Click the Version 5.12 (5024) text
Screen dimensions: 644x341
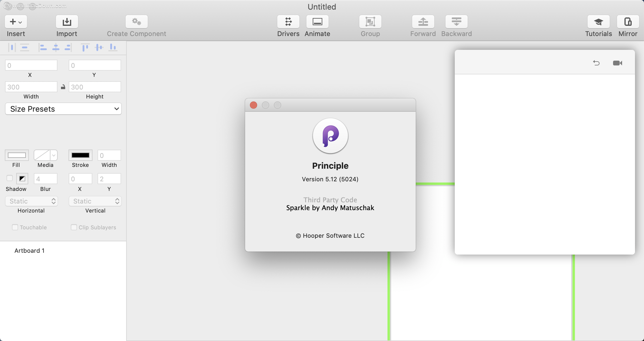coord(330,179)
